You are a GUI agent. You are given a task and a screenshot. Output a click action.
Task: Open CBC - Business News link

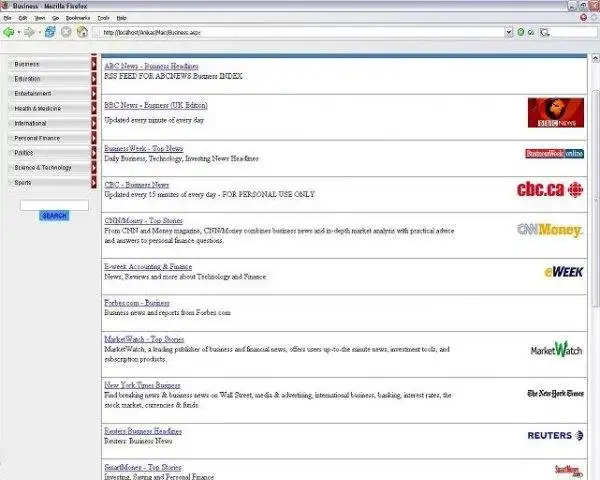tap(137, 185)
